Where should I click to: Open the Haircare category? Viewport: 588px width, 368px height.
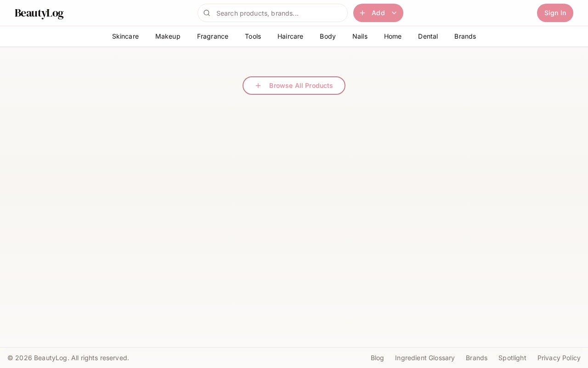point(290,36)
